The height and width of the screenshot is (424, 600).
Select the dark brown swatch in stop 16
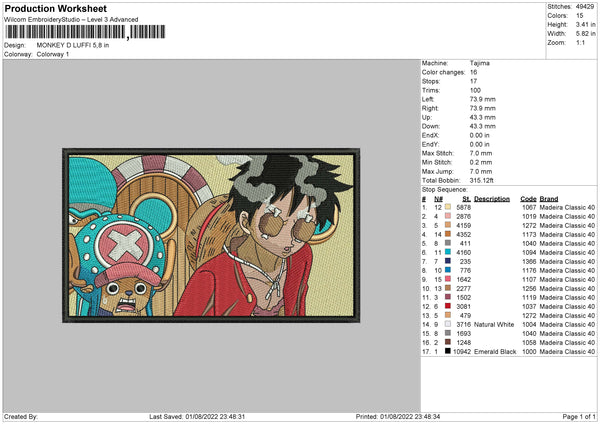[447, 342]
